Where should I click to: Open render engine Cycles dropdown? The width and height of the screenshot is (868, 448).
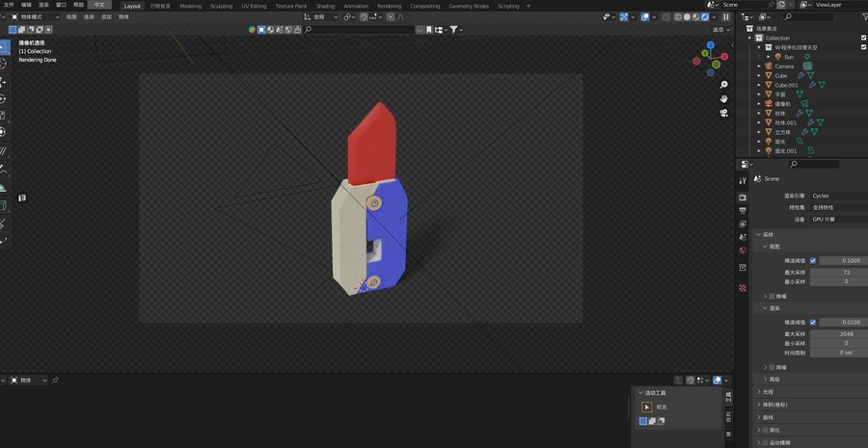click(839, 196)
